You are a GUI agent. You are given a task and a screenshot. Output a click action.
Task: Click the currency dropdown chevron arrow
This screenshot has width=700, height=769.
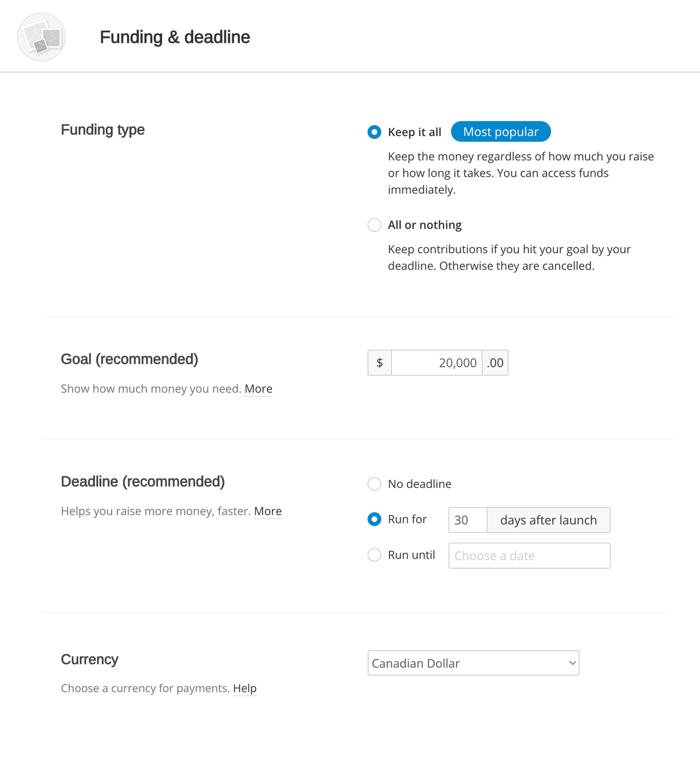pos(572,663)
